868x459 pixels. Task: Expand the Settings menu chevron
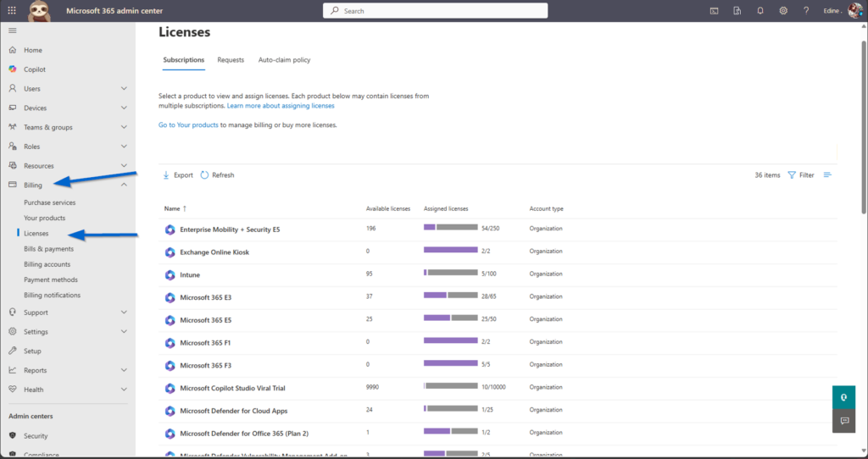click(x=124, y=331)
